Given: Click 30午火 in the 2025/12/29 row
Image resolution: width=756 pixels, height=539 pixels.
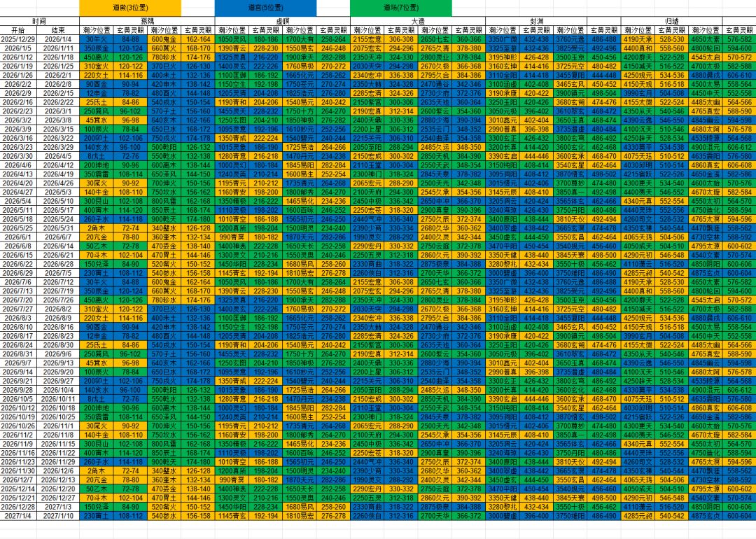Looking at the screenshot, I should click(x=97, y=39).
